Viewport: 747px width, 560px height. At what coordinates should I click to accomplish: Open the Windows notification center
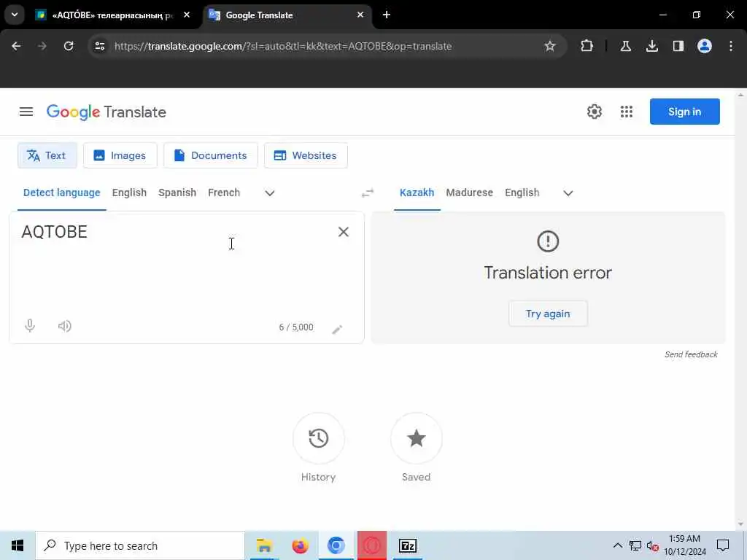723,545
